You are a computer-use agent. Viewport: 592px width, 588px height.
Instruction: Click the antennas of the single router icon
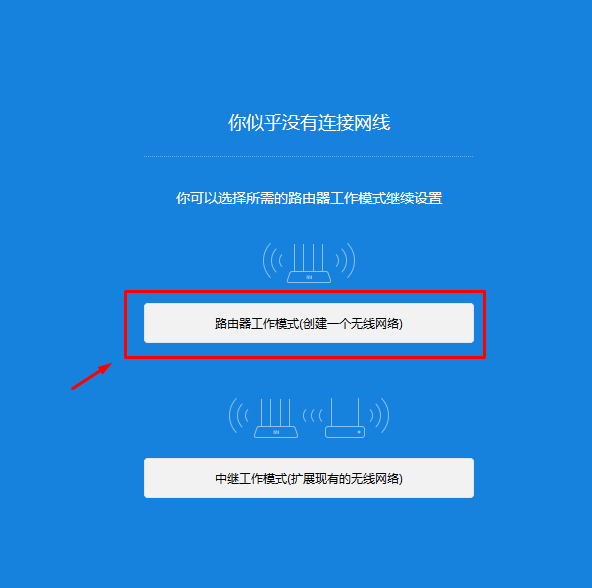coord(309,258)
